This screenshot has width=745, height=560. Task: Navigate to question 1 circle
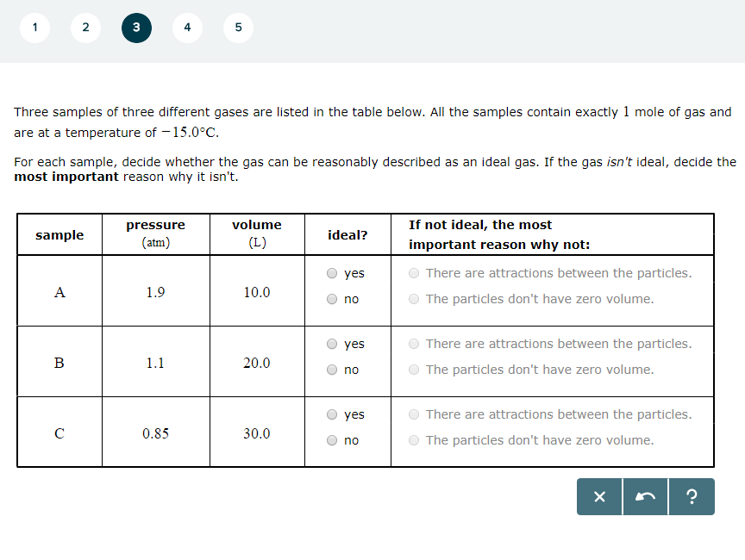34,27
